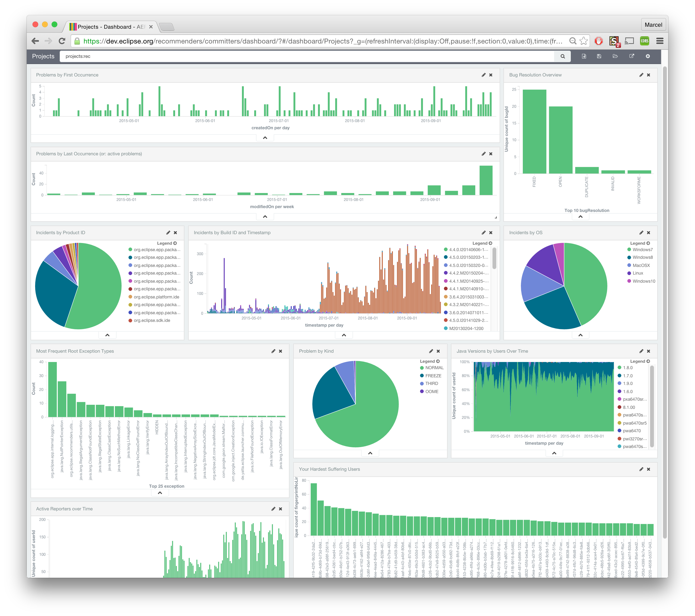The height and width of the screenshot is (616, 695).
Task: Edit the Bug Resolution Overview panel
Action: (x=641, y=75)
